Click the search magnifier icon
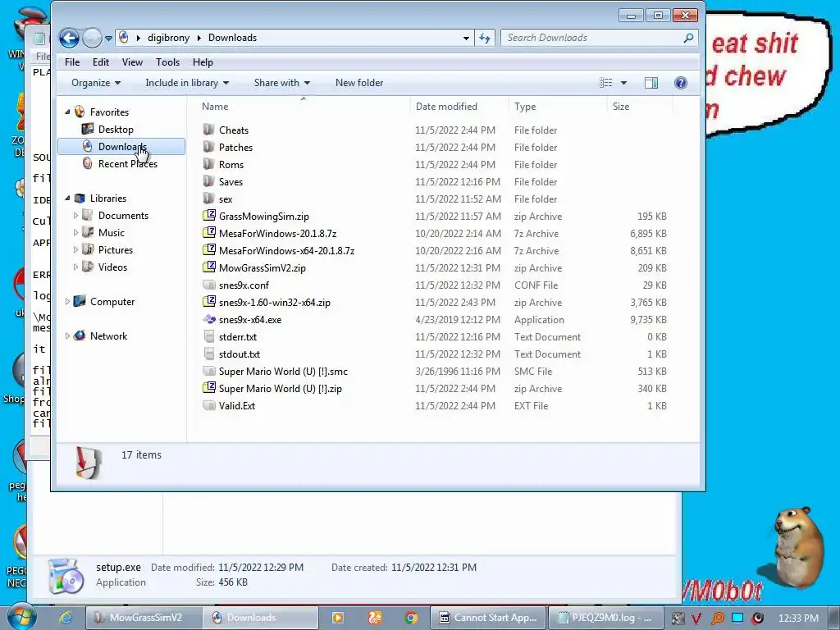This screenshot has height=630, width=840. coord(689,38)
